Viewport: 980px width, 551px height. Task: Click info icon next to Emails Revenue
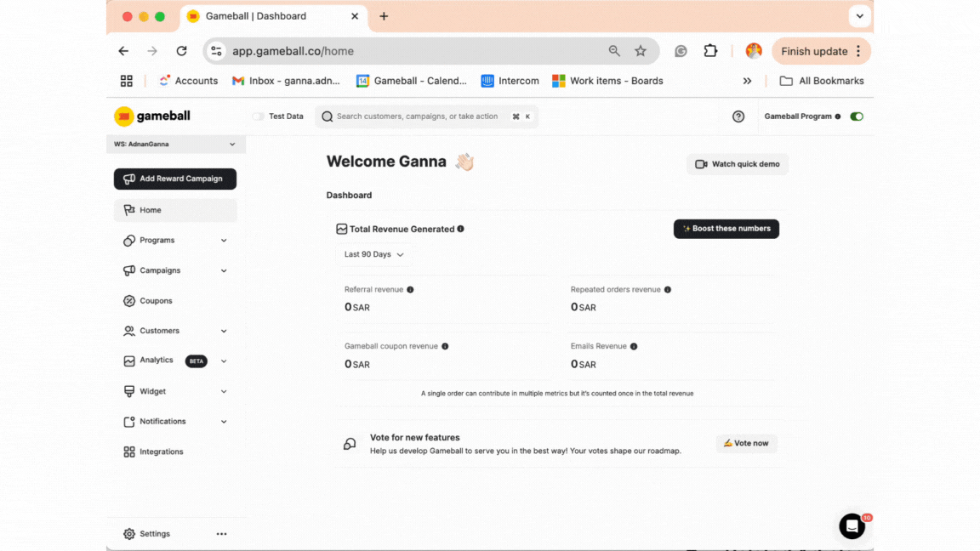pos(634,346)
